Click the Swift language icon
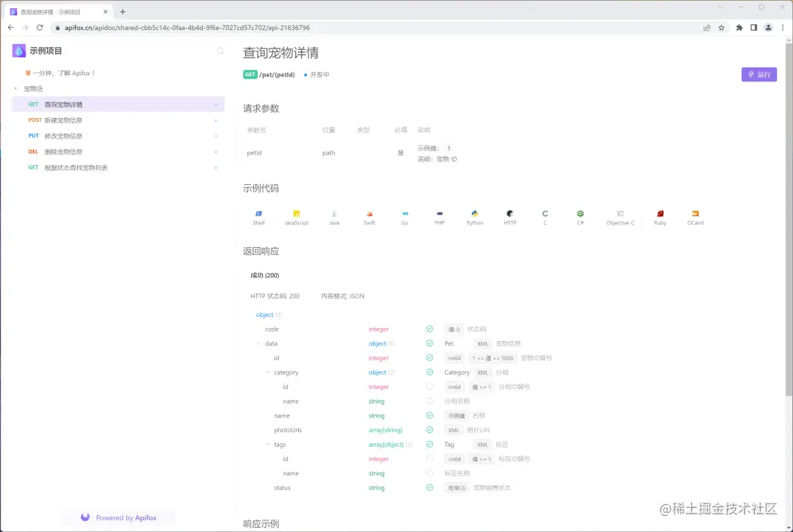The image size is (793, 532). [369, 216]
